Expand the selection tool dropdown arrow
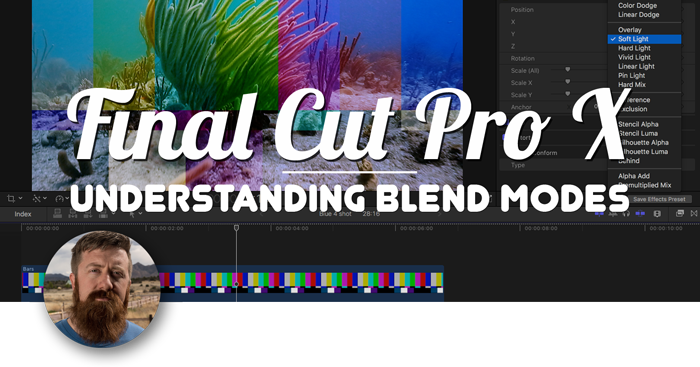Viewport: 700px width, 367px height. pos(140,214)
